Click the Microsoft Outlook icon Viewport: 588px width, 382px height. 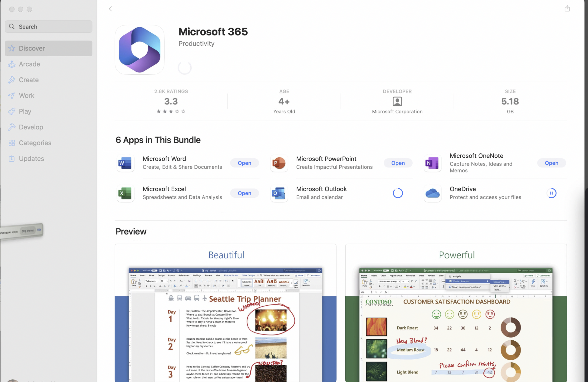pyautogui.click(x=279, y=193)
